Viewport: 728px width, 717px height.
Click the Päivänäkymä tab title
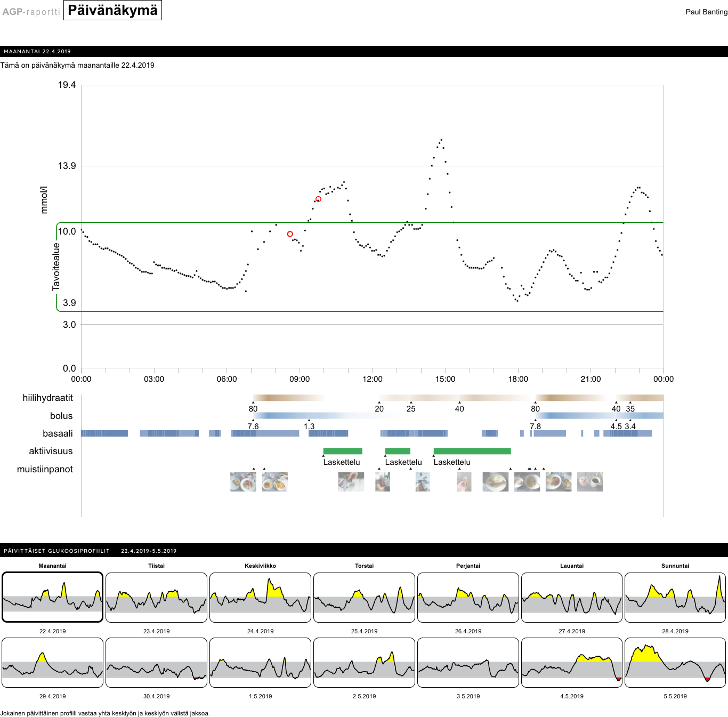(x=112, y=11)
